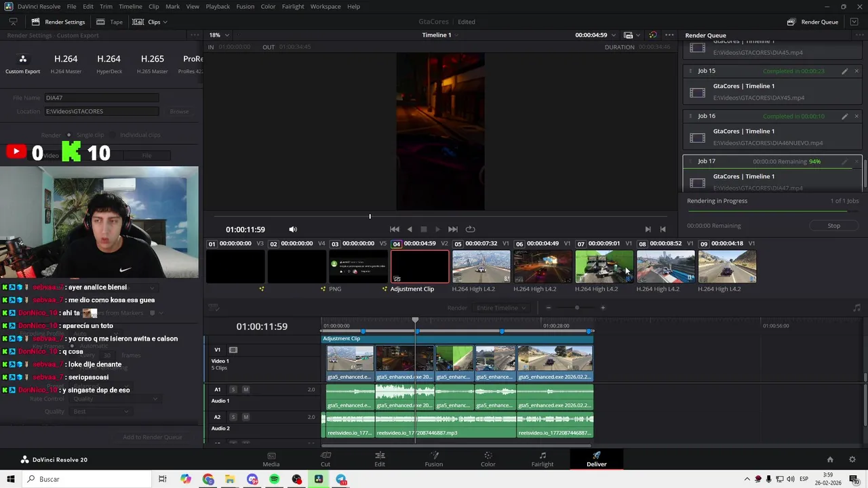Open File Explorer from the taskbar
Screen dimensions: 868x488
click(230, 479)
